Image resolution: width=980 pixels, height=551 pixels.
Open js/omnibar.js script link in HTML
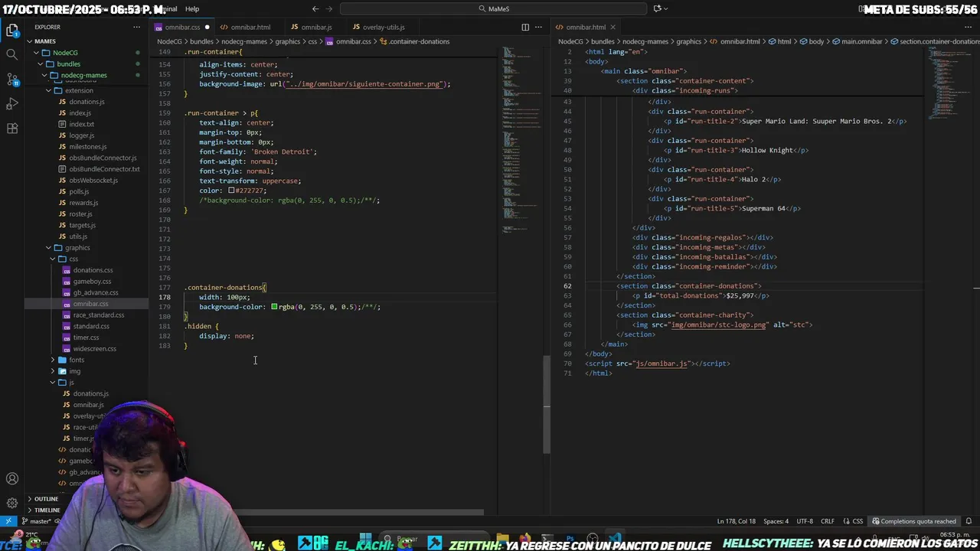(x=662, y=364)
